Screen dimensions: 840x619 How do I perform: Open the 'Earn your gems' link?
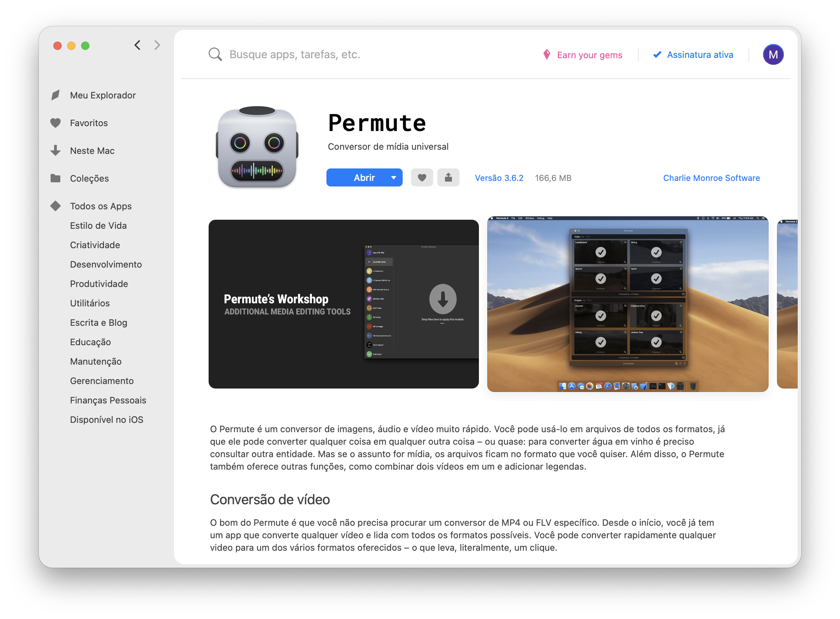click(589, 55)
